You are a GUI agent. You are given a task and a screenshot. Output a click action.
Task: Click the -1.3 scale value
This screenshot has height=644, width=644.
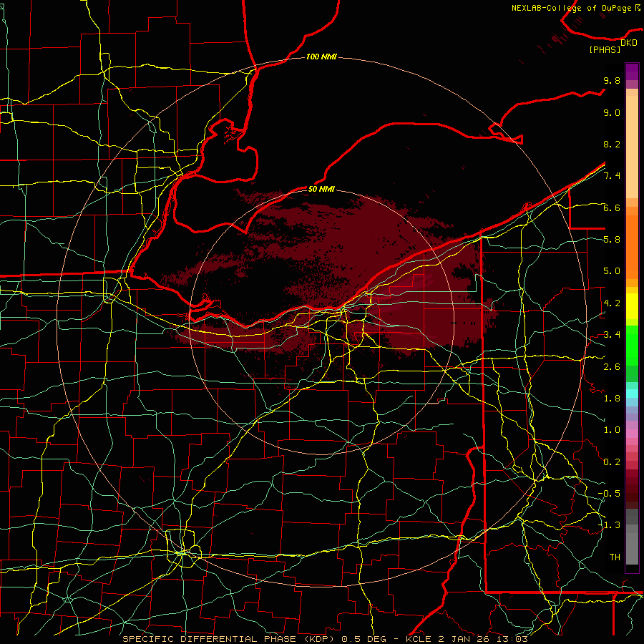tap(609, 525)
